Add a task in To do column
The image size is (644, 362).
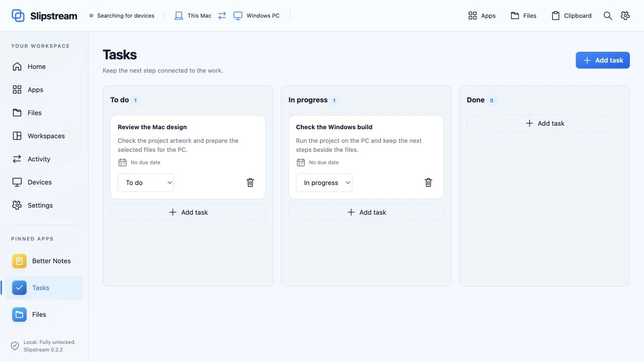188,212
